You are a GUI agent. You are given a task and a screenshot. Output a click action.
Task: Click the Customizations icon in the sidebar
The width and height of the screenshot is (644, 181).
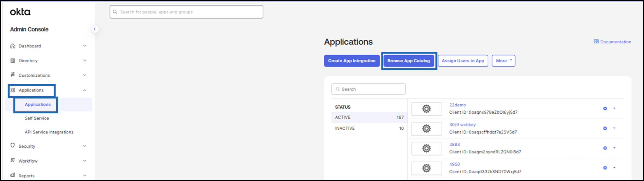(13, 75)
